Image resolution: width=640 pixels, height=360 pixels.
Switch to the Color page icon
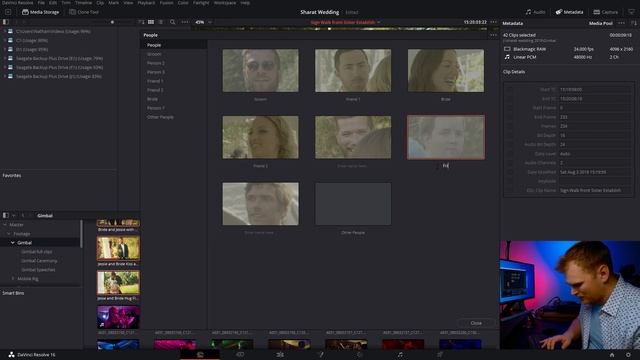pos(360,355)
